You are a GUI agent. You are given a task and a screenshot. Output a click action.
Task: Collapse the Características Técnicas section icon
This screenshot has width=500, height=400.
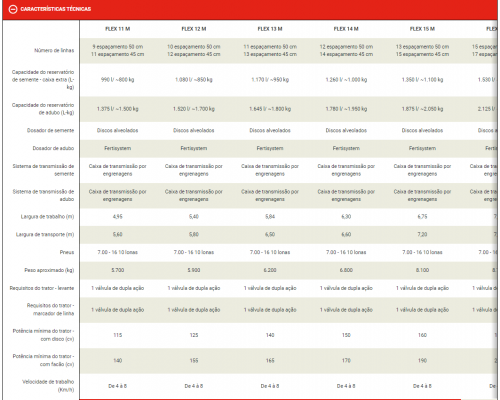pos(13,9)
